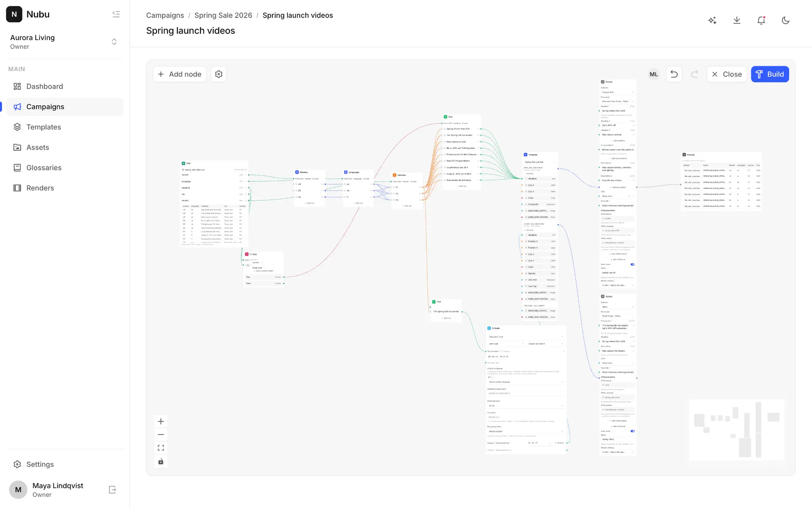Open the Translate Text dropdown in AI Node

(526, 337)
